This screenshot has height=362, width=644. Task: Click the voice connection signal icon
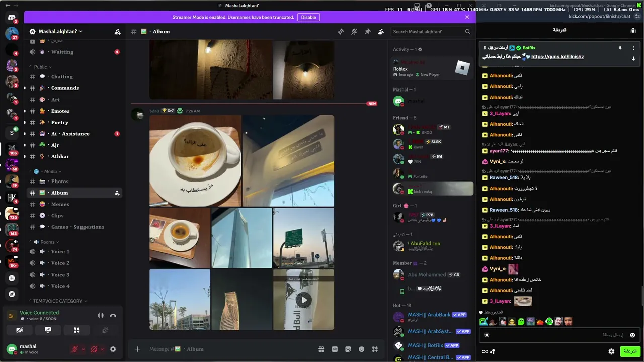pyautogui.click(x=11, y=316)
